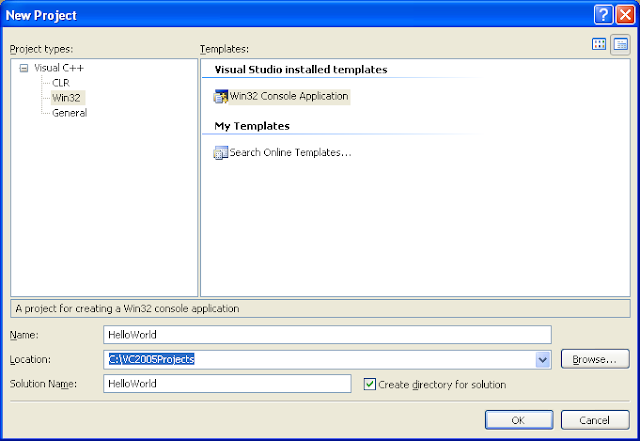Viewport: 640px width, 441px height.
Task: Select CLR project type
Action: point(61,83)
